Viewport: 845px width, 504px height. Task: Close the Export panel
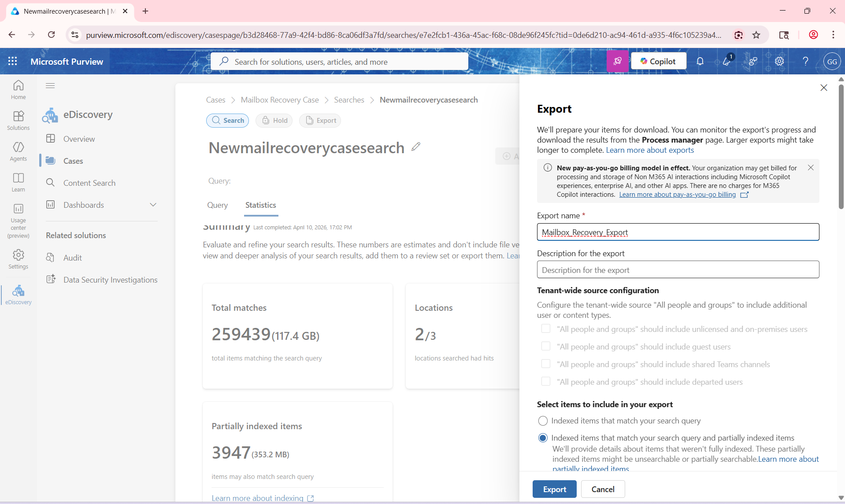[x=824, y=88]
